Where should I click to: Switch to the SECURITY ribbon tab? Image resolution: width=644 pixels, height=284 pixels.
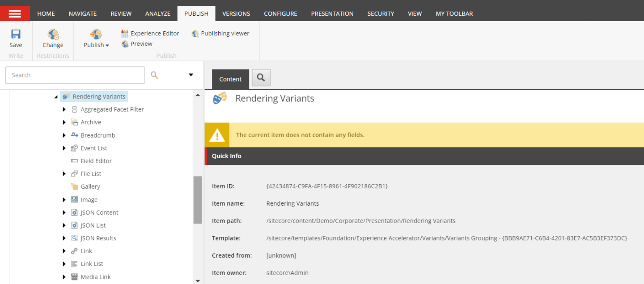[381, 13]
